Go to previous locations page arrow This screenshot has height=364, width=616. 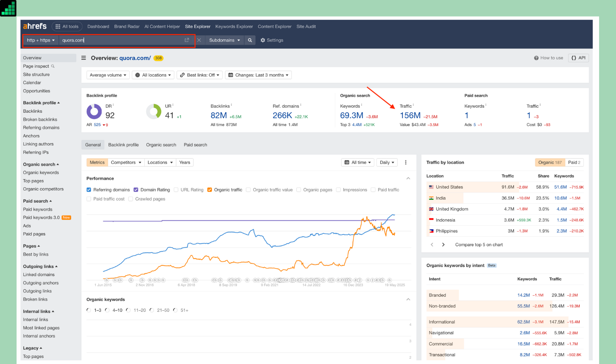(x=432, y=245)
